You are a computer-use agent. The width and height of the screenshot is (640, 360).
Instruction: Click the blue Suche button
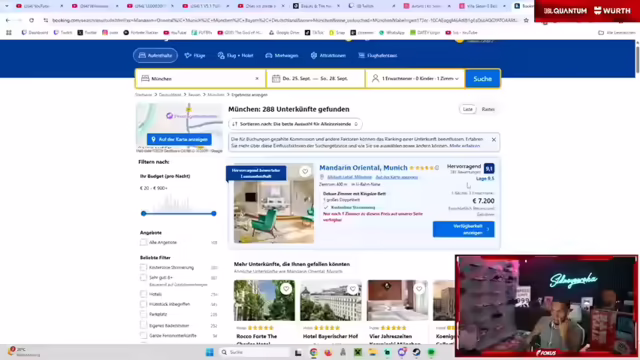[x=482, y=79]
